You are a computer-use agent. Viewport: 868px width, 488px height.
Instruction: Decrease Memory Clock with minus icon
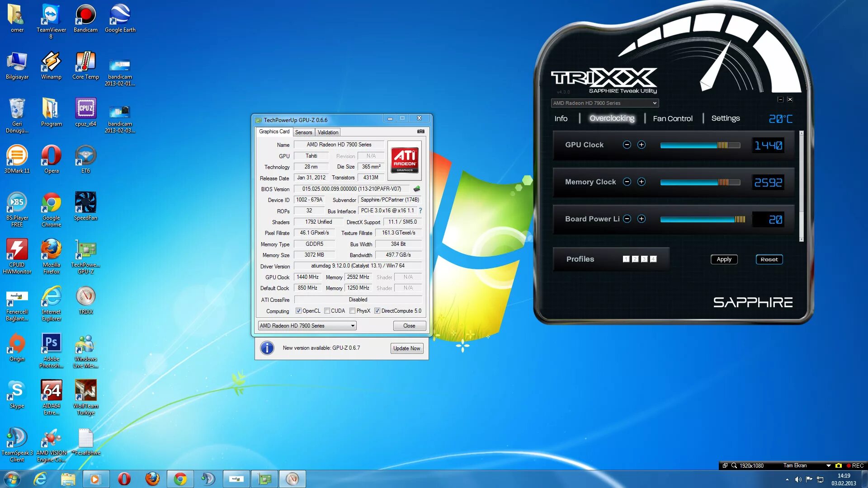(x=627, y=182)
